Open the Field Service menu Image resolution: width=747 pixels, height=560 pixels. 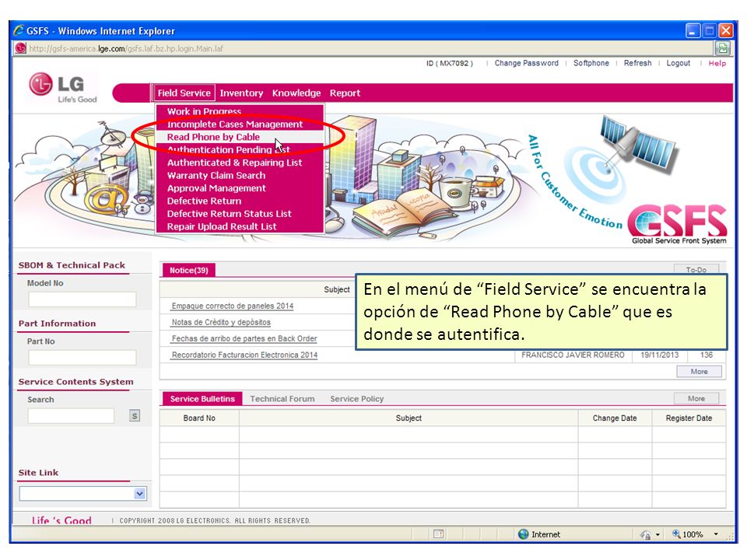tap(184, 93)
